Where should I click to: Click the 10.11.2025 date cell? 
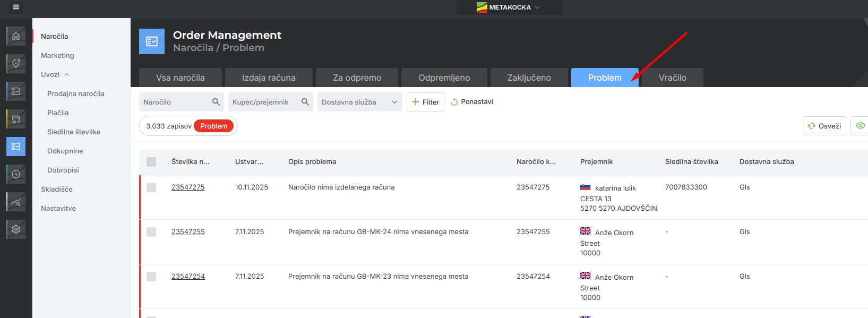click(252, 187)
